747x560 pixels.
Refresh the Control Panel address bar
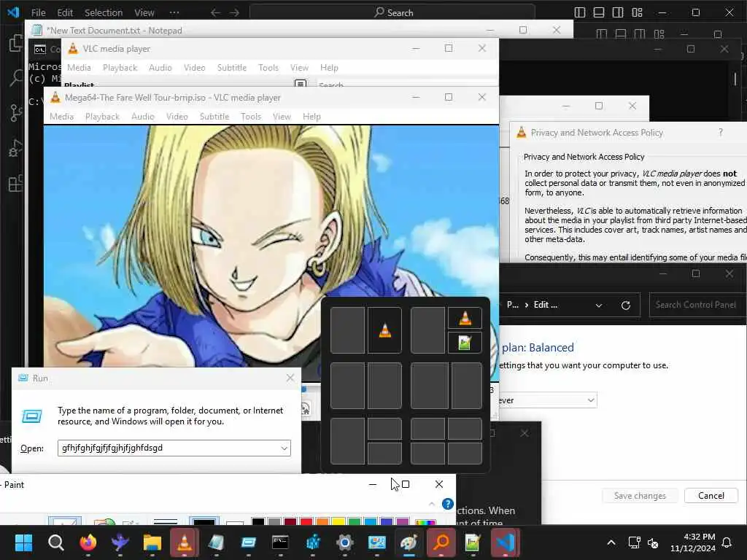625,306
